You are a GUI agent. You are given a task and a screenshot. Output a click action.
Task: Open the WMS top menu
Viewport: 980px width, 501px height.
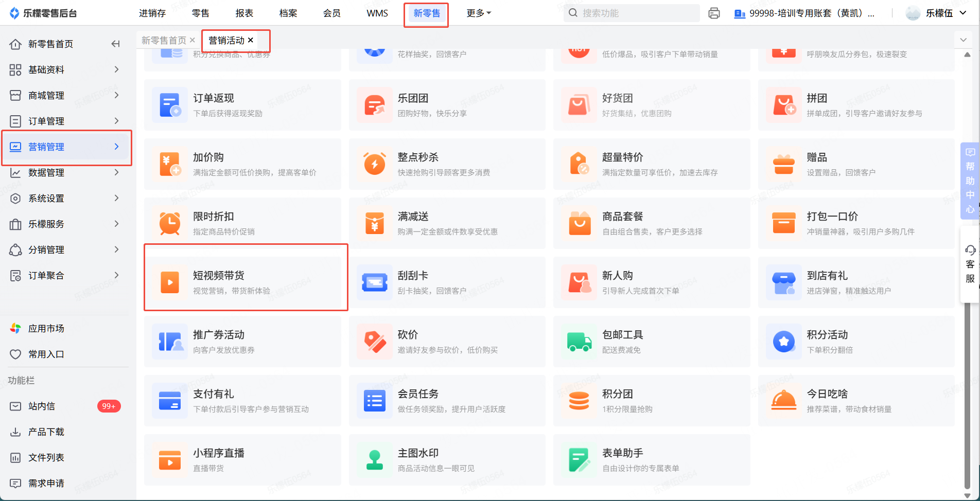point(377,13)
